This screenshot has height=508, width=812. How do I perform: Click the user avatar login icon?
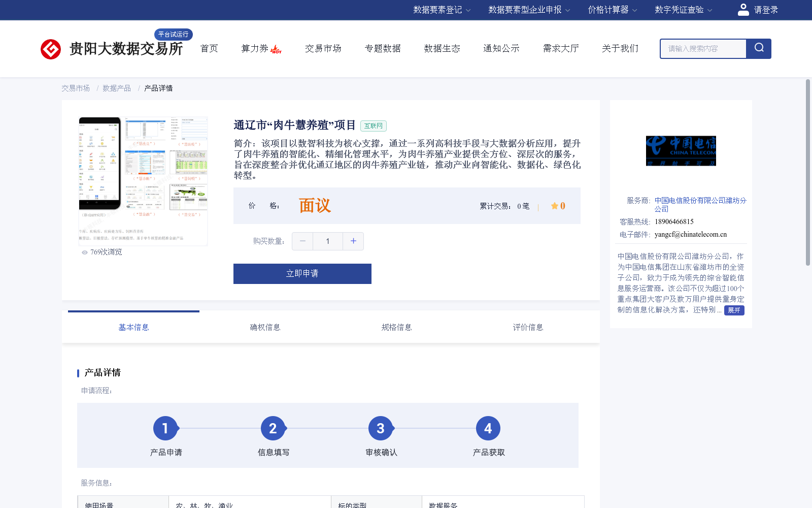tap(743, 10)
